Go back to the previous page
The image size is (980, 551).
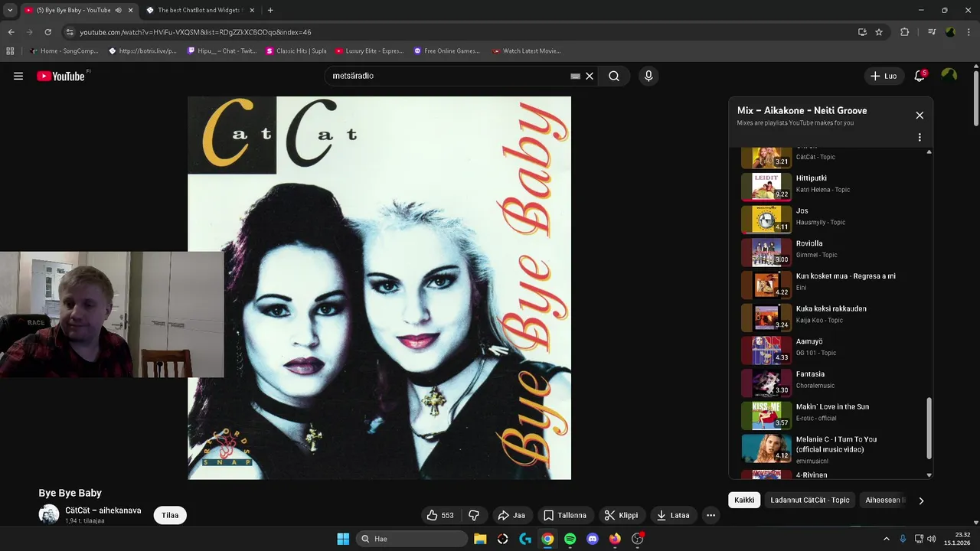point(11,32)
